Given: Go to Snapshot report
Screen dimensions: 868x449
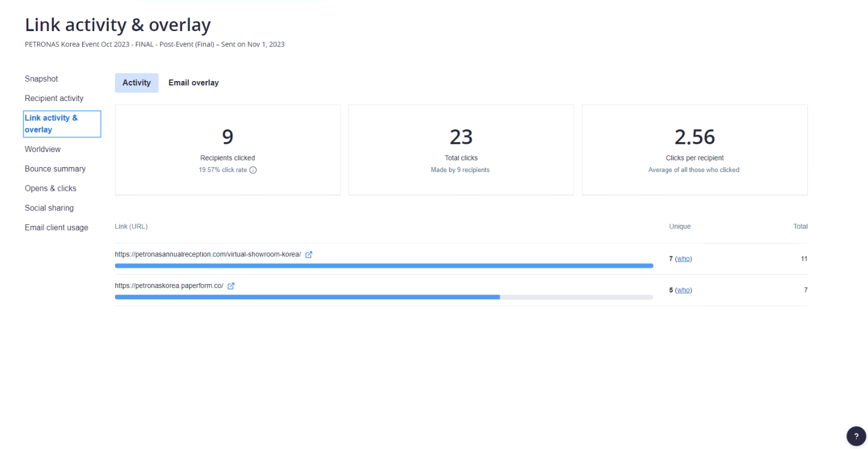Looking at the screenshot, I should pyautogui.click(x=41, y=79).
